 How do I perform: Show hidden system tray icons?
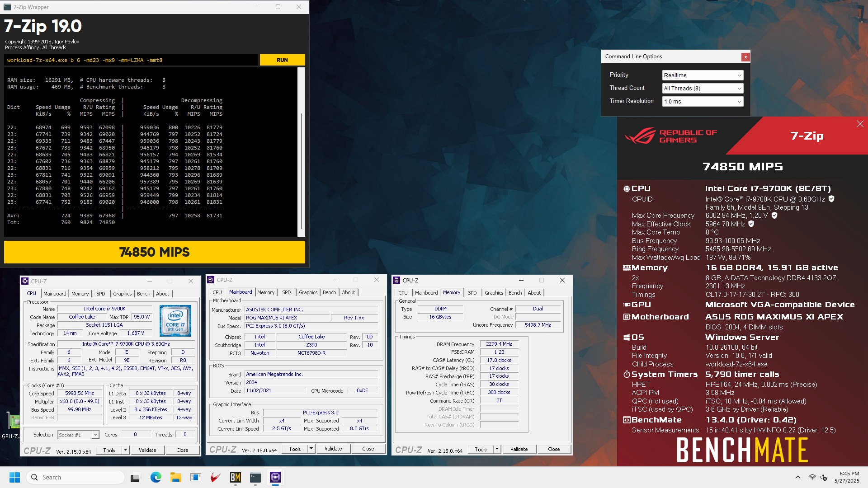click(x=798, y=477)
